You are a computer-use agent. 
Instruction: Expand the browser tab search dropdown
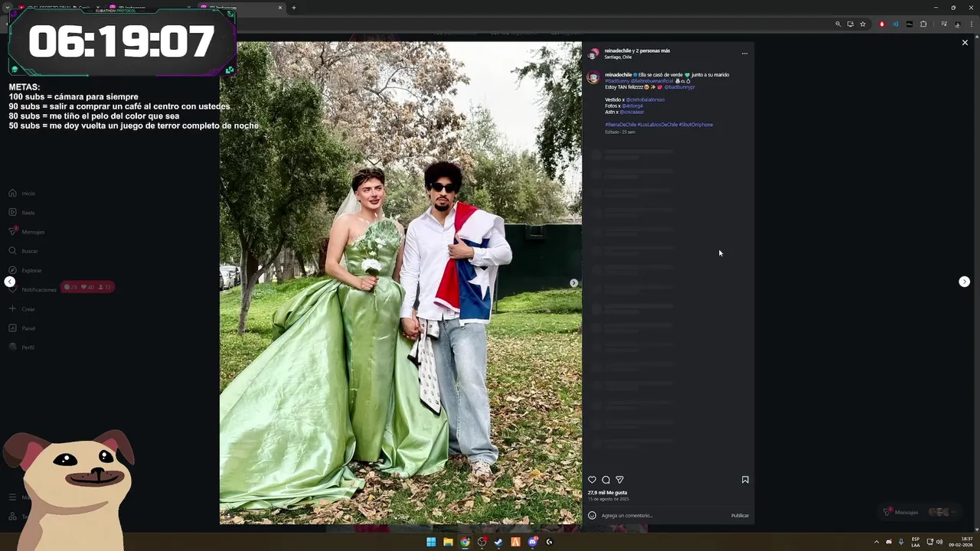7,8
